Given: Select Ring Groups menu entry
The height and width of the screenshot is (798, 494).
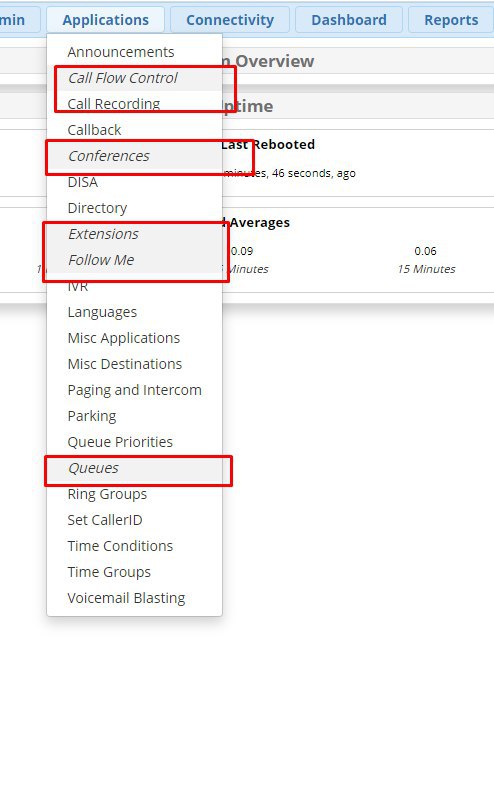Looking at the screenshot, I should (134, 494).
